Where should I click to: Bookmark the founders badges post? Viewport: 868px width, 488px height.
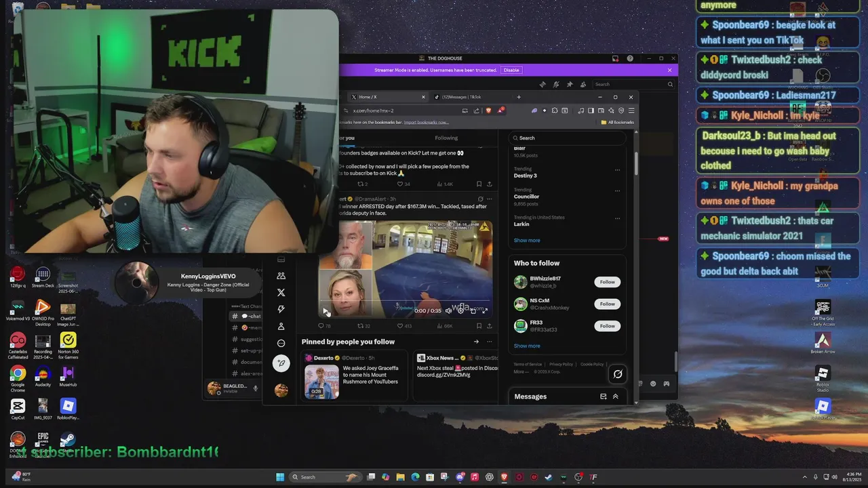[x=479, y=184]
